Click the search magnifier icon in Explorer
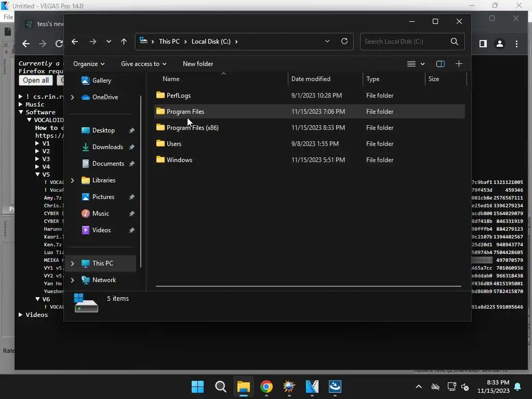 coord(454,42)
